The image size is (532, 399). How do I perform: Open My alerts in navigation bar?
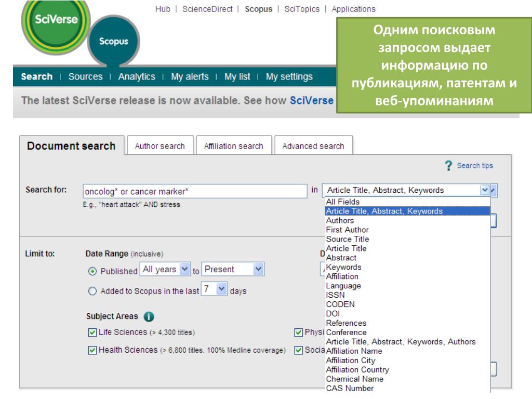coord(190,77)
